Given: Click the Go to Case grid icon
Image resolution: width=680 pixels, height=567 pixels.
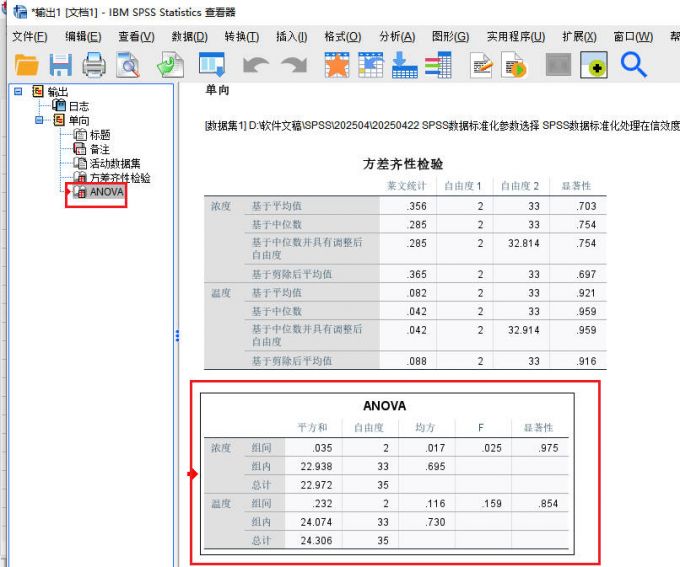Looking at the screenshot, I should [371, 65].
